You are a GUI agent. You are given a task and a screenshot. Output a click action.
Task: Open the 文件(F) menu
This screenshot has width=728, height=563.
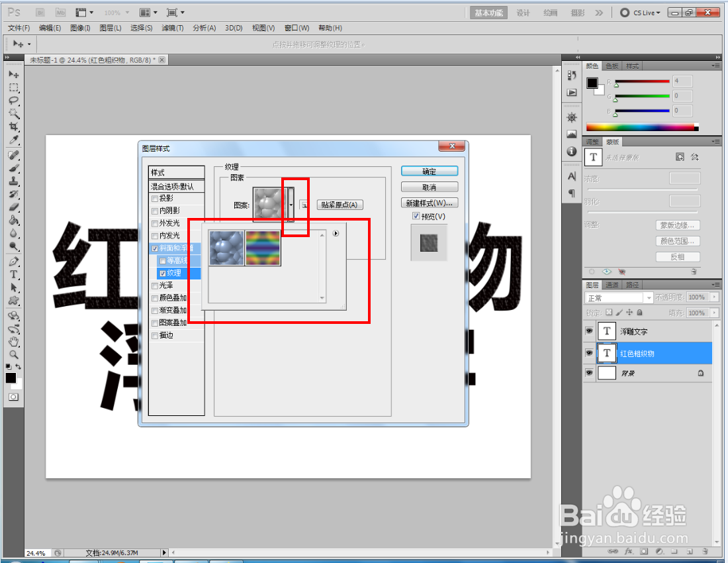click(19, 28)
